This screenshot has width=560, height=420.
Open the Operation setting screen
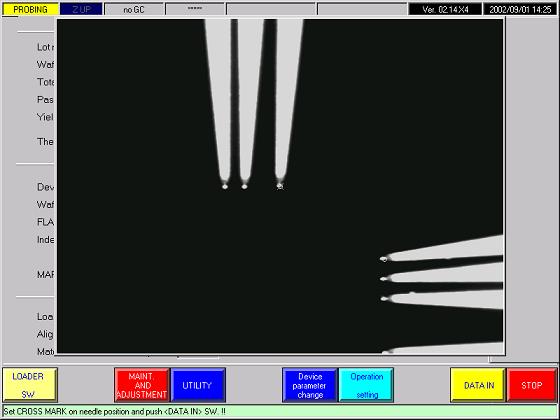click(366, 385)
